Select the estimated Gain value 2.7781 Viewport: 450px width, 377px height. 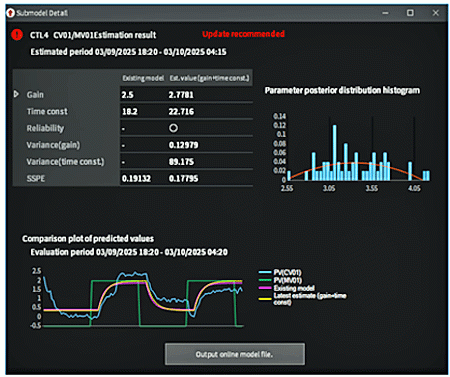click(181, 95)
